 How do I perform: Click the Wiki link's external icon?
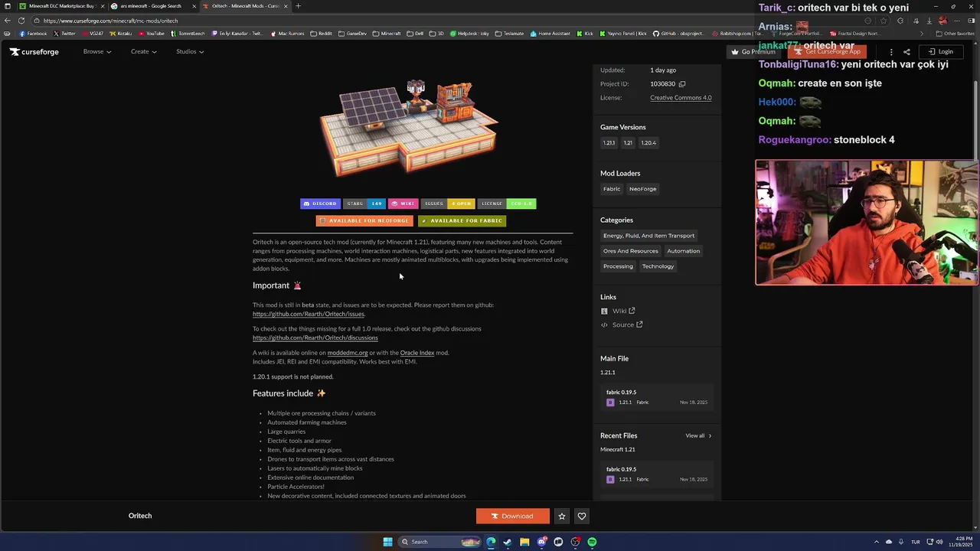pyautogui.click(x=632, y=311)
